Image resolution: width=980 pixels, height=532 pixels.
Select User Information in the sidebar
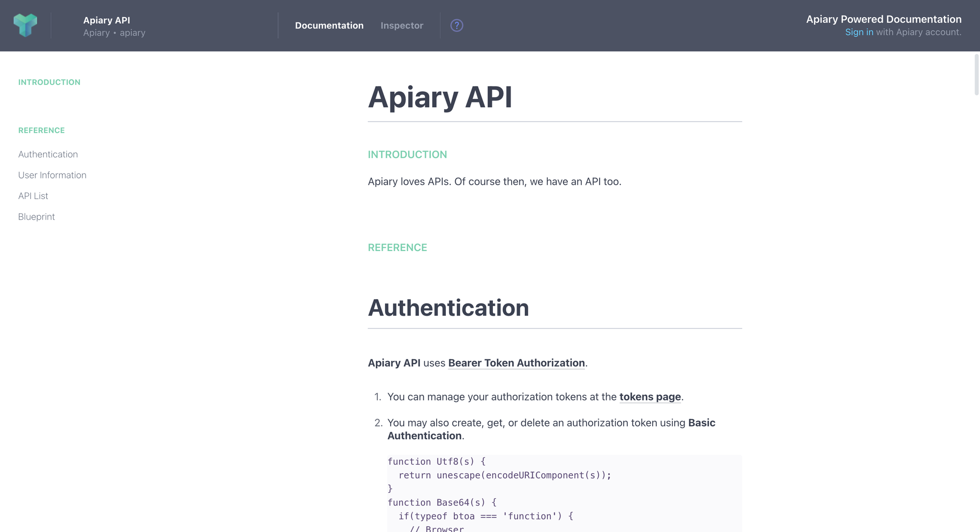[52, 175]
